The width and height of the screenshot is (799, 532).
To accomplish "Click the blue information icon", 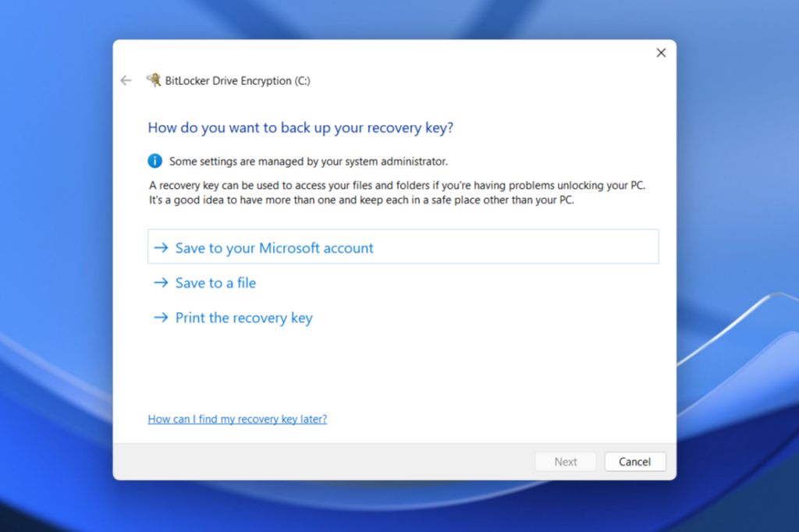I will pos(155,161).
